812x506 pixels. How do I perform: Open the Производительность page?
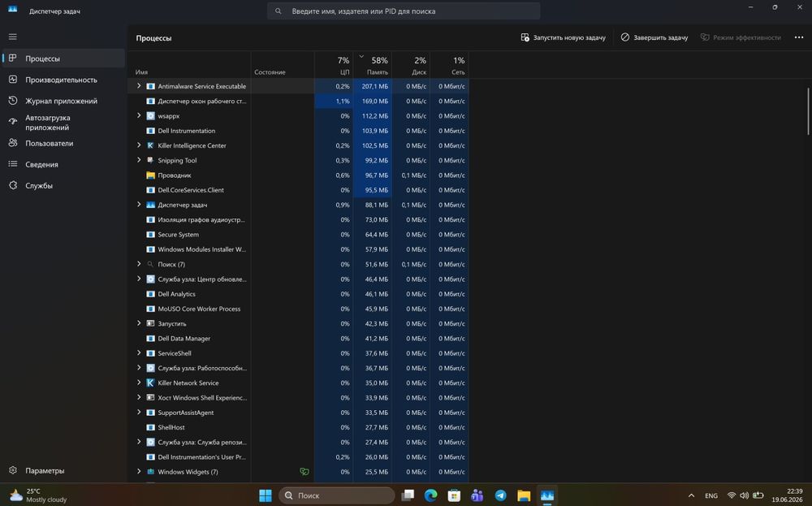click(63, 80)
